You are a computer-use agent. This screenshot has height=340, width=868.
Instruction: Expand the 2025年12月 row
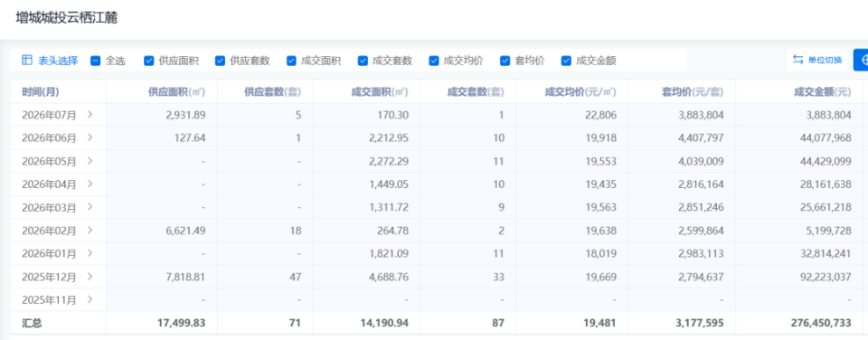[x=90, y=277]
